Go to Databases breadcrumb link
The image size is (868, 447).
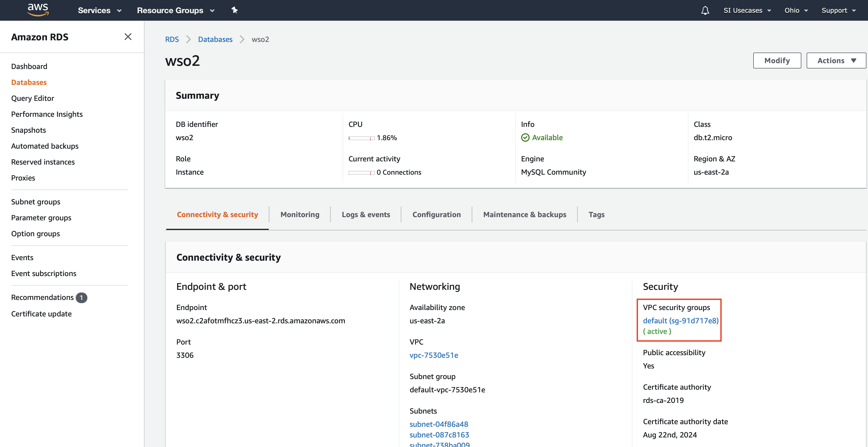pyautogui.click(x=215, y=39)
